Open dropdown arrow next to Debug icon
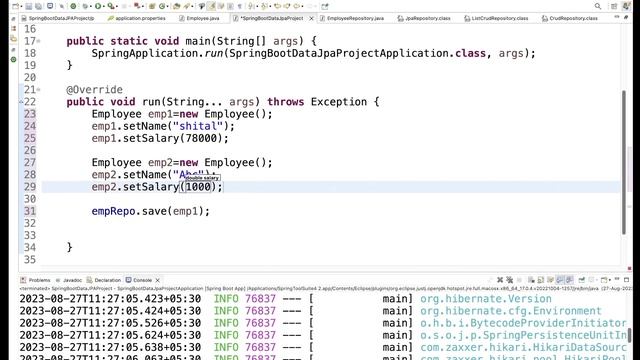 (x=91, y=7)
